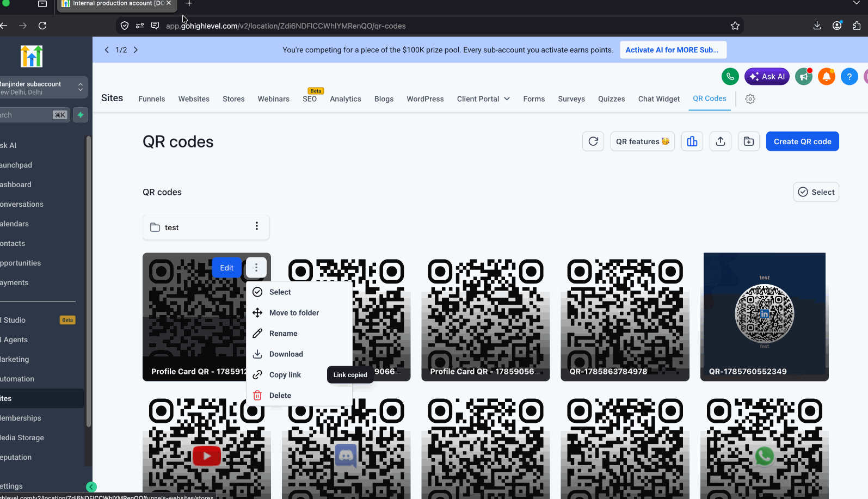
Task: Switch to the Funnels tab
Action: tap(152, 99)
